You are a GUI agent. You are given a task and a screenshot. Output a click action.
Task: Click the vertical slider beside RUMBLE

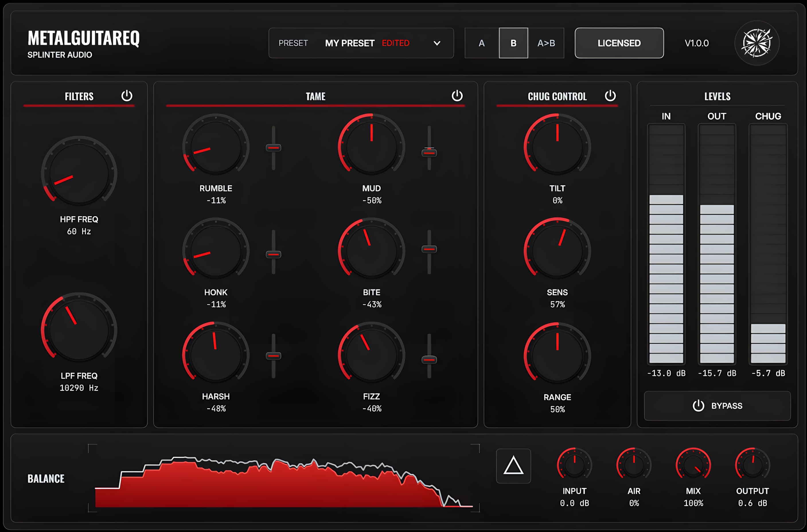click(x=274, y=148)
